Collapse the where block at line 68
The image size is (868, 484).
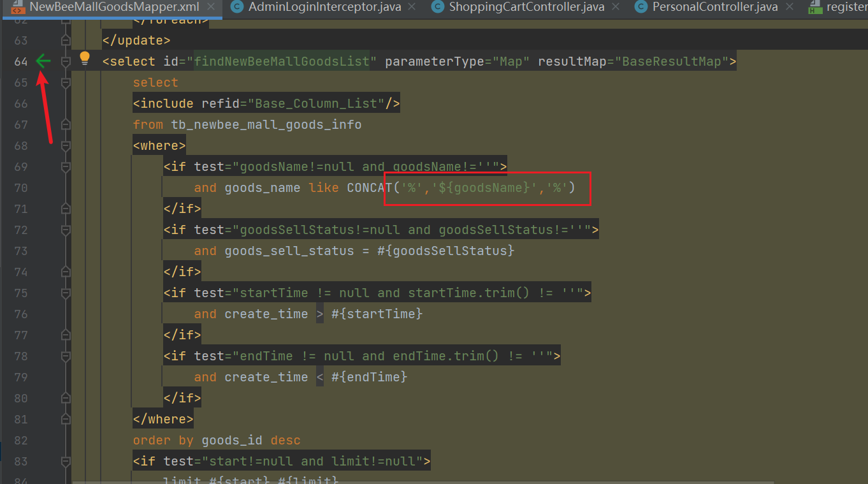pyautogui.click(x=65, y=146)
